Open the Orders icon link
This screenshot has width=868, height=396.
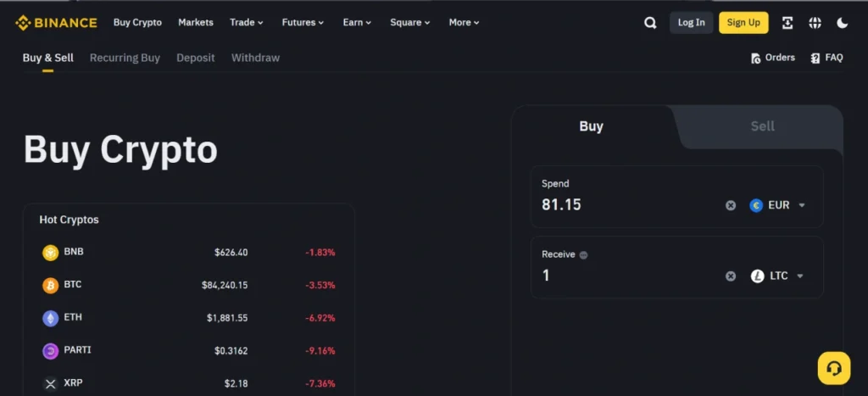[x=773, y=58]
